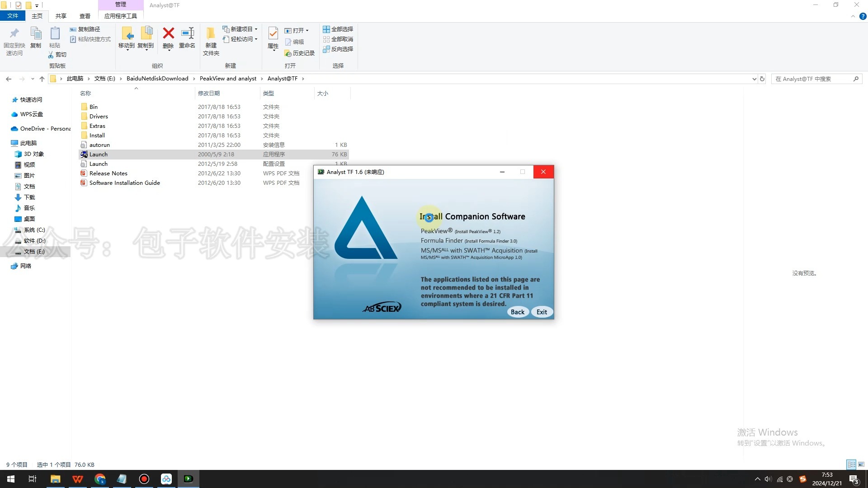Click the back navigation arrow
The image size is (868, 488).
(x=9, y=79)
